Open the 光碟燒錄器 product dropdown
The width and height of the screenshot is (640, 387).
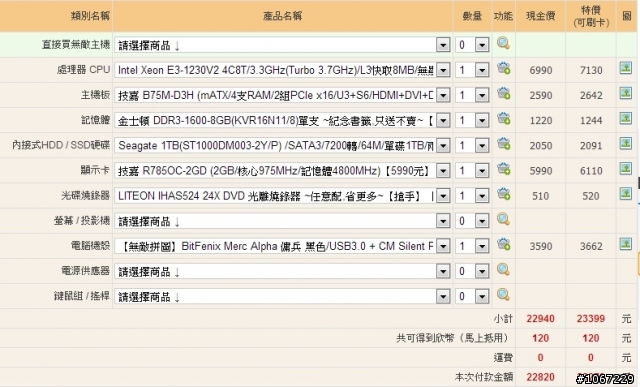(282, 196)
